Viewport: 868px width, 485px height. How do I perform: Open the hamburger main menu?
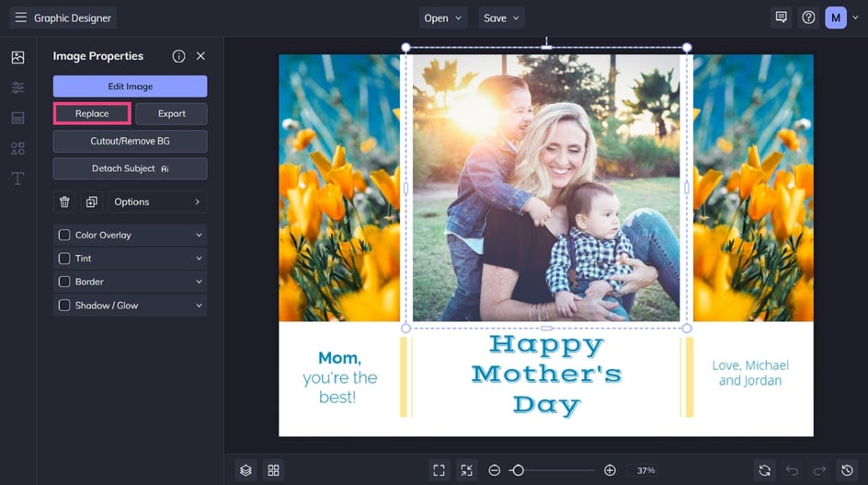coord(20,17)
